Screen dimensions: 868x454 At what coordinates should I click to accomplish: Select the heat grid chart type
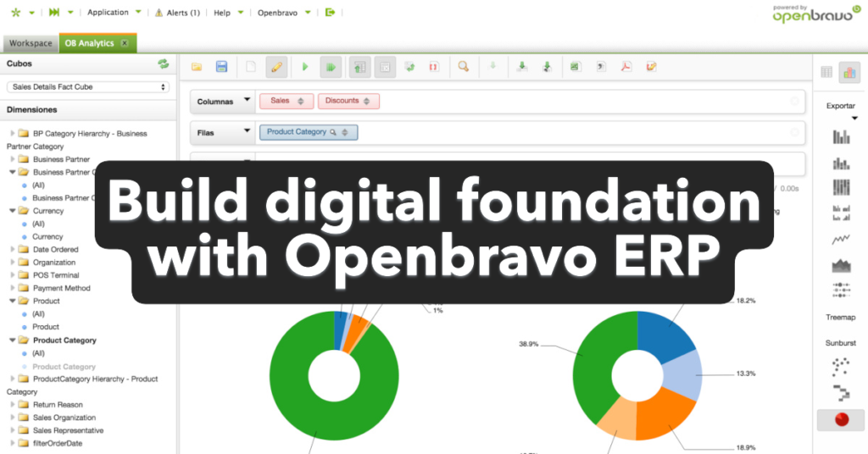click(841, 290)
